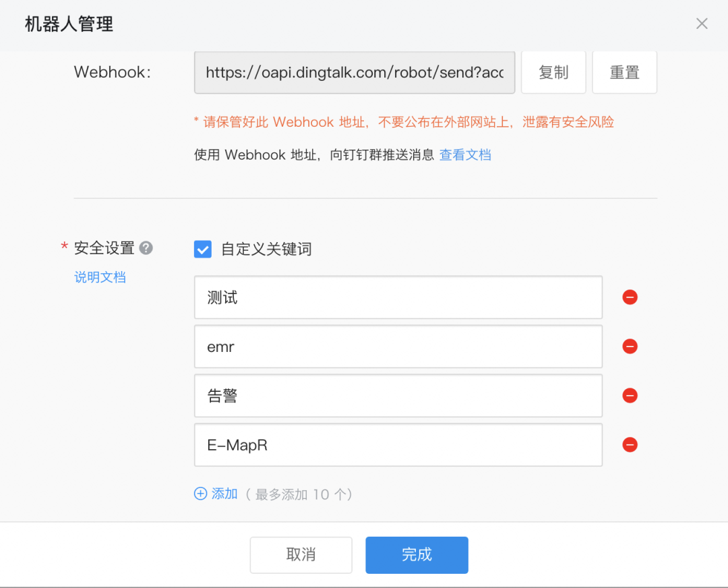728x588 pixels.
Task: Reset the Webhook with 重置 button
Action: [624, 72]
